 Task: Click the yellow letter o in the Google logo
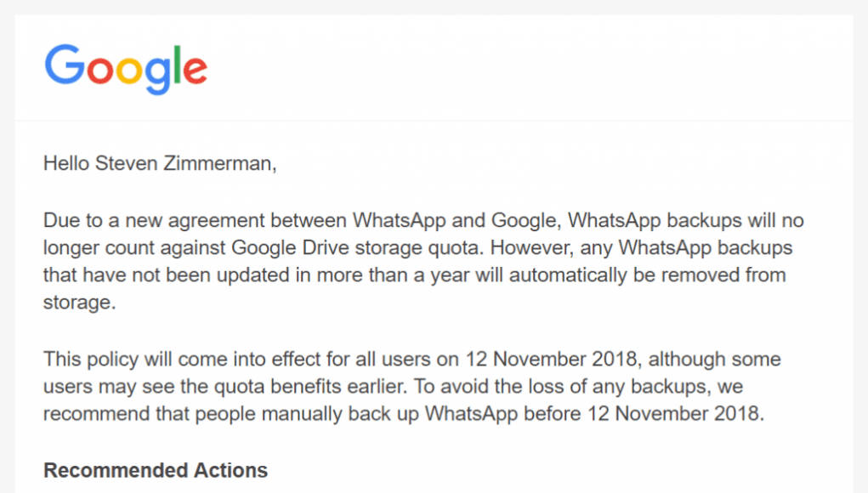[128, 71]
